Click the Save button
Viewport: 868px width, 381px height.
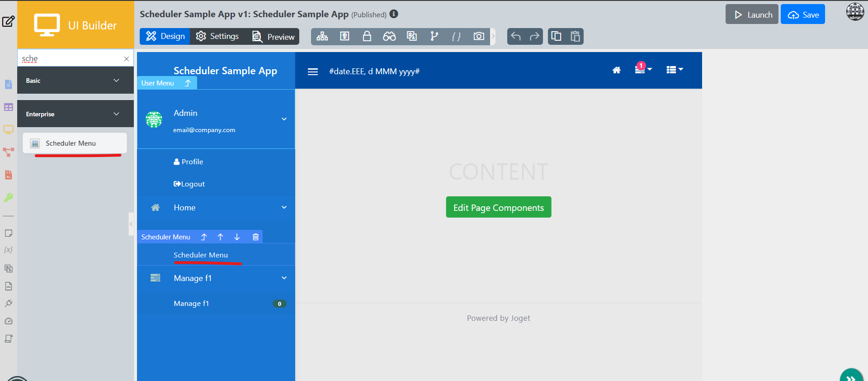(803, 14)
